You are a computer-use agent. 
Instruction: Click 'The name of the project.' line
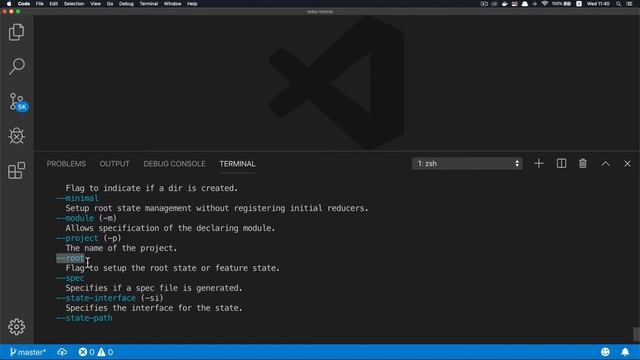pos(121,248)
